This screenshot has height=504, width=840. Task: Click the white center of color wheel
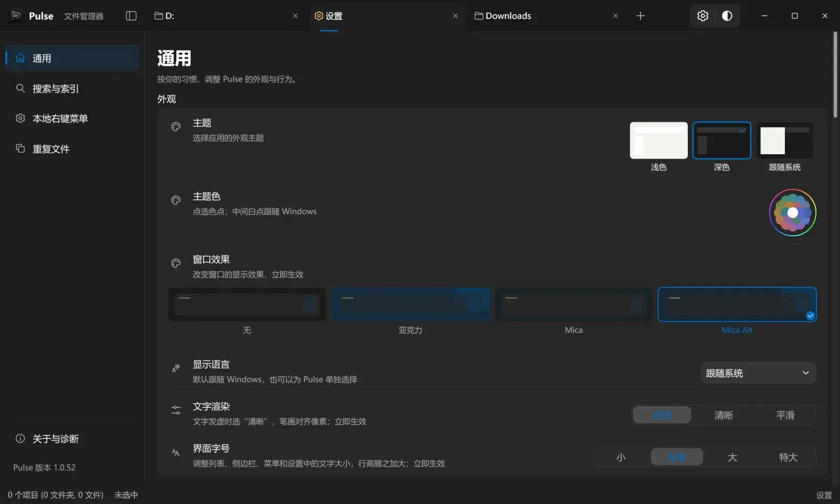coord(793,213)
